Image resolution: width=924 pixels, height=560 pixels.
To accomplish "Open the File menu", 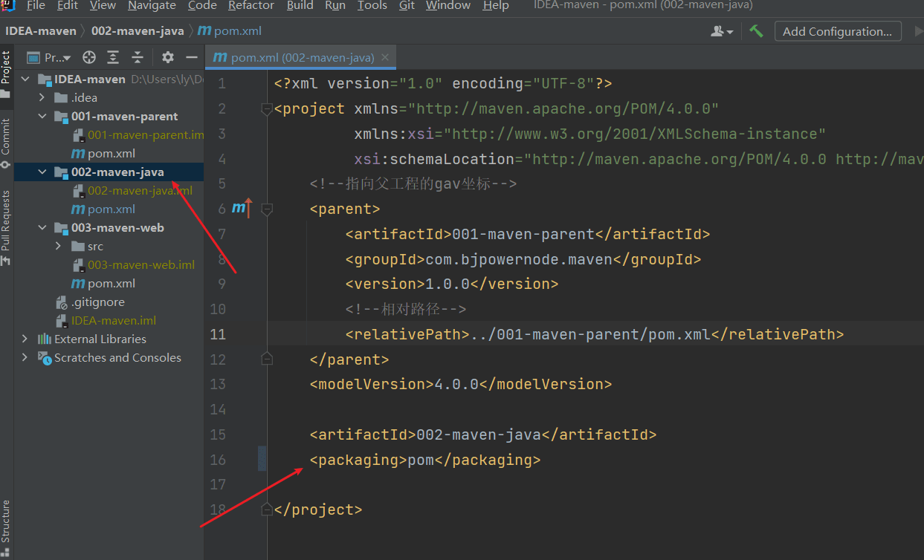I will click(x=36, y=6).
